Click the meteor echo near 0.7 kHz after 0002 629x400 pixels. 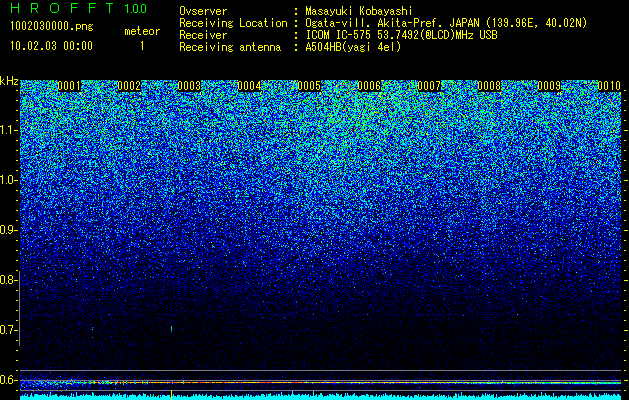pos(172,329)
